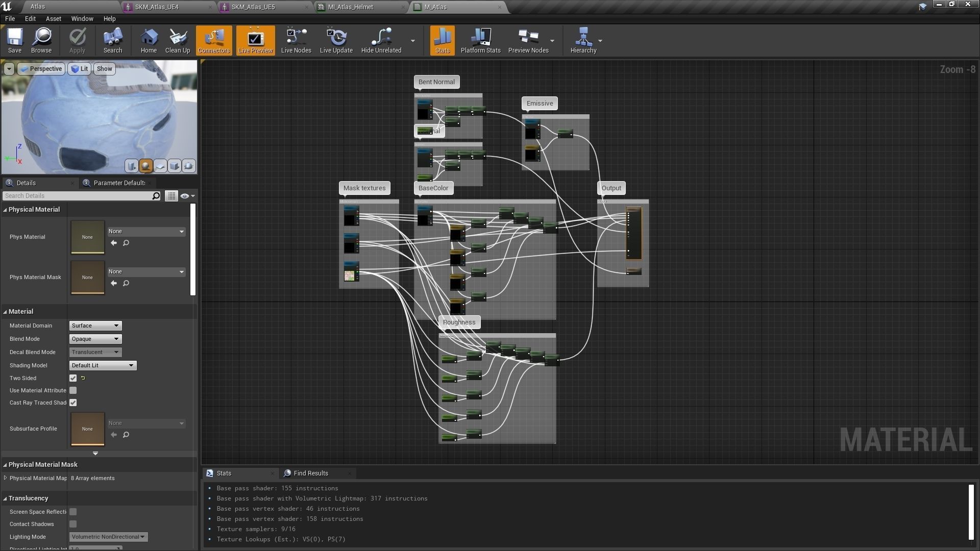Click the viewport Show button
The width and height of the screenshot is (980, 551).
[x=104, y=69]
